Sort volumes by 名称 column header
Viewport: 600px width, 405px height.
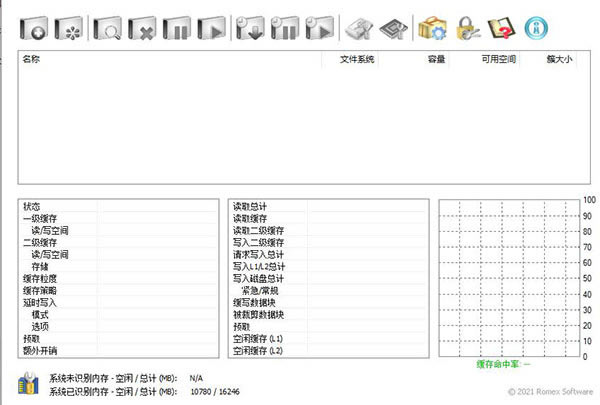(170, 59)
